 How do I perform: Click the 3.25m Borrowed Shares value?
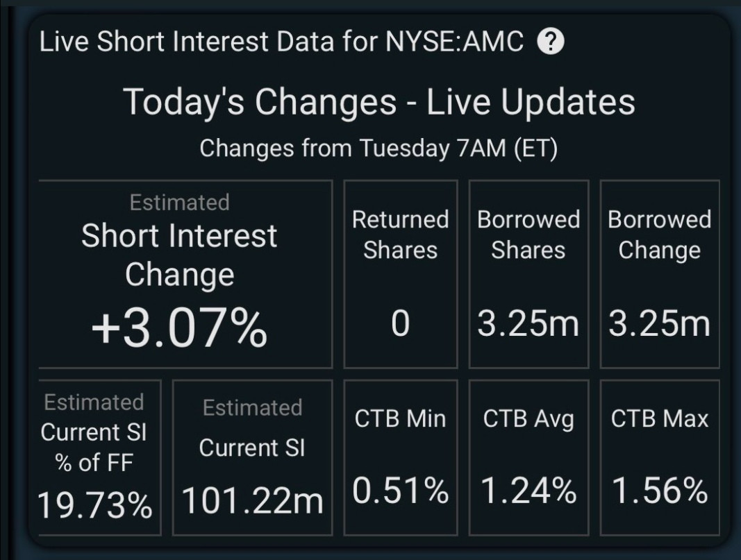[528, 321]
